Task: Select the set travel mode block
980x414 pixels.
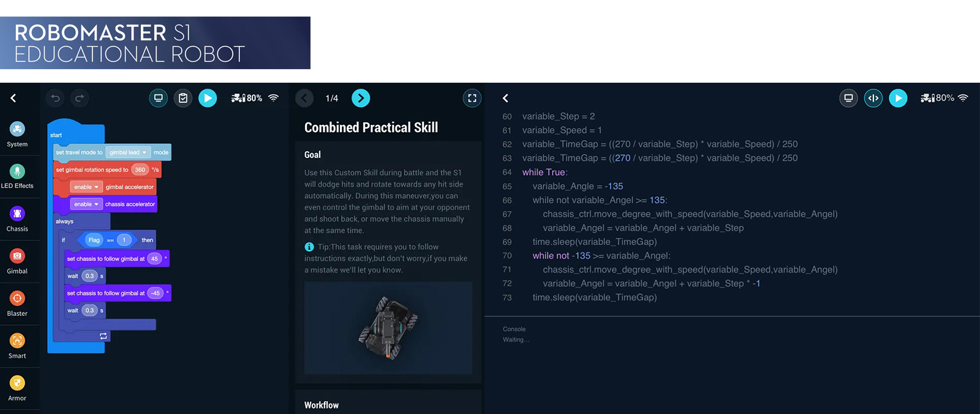Action: coord(113,152)
